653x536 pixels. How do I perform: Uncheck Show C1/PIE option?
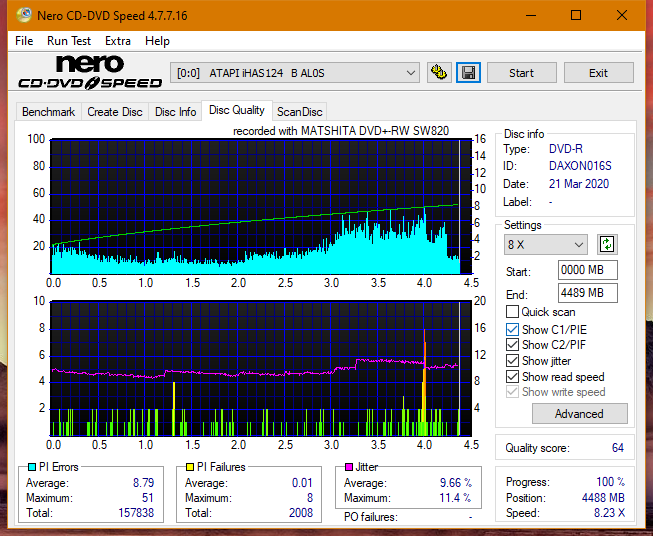512,329
